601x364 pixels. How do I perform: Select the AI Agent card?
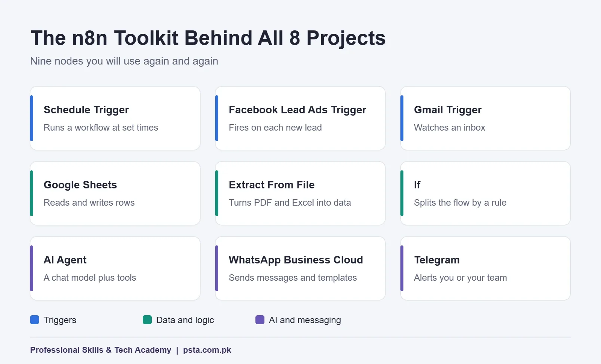point(115,268)
